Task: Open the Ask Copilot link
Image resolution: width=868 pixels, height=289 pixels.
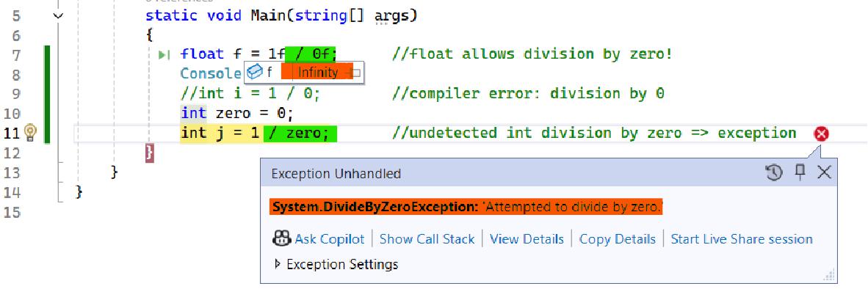Action: [x=330, y=239]
